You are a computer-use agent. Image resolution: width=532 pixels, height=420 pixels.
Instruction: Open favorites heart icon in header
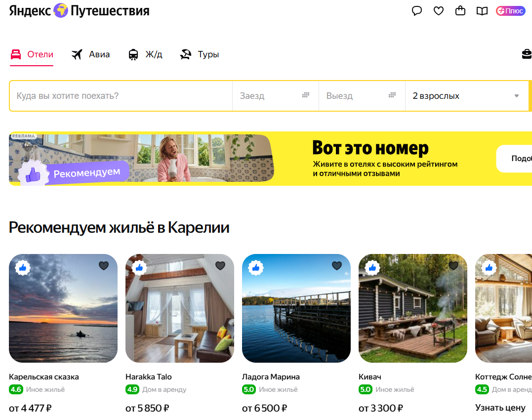coord(438,11)
